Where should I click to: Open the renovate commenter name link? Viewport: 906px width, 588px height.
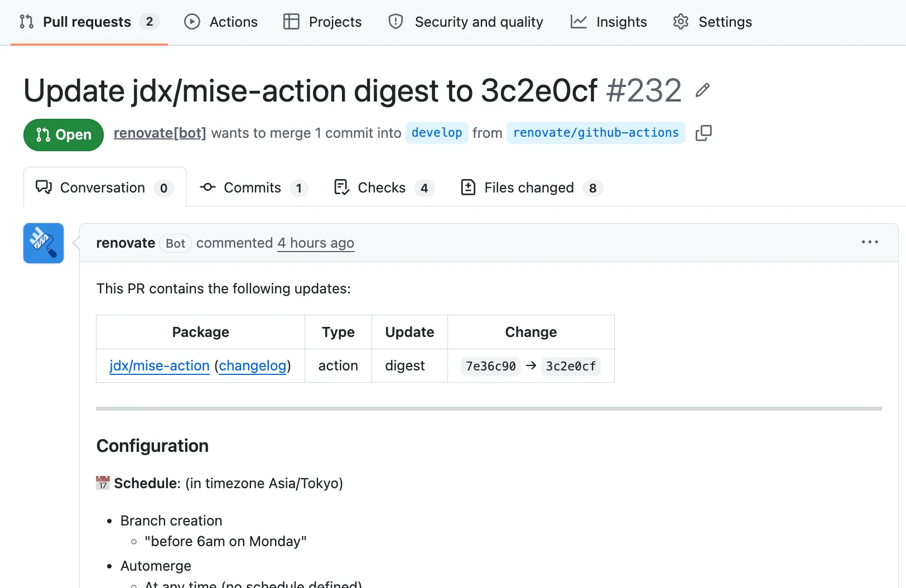point(126,243)
